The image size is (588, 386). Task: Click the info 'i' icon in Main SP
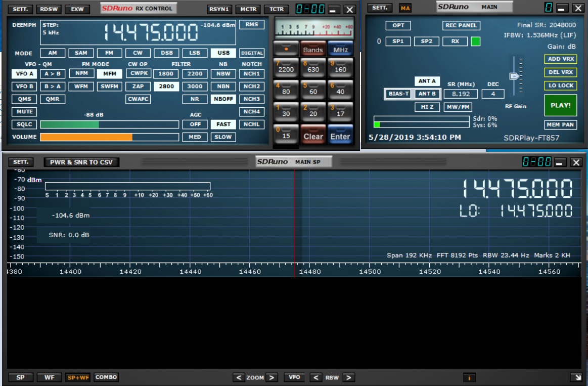pos(469,377)
